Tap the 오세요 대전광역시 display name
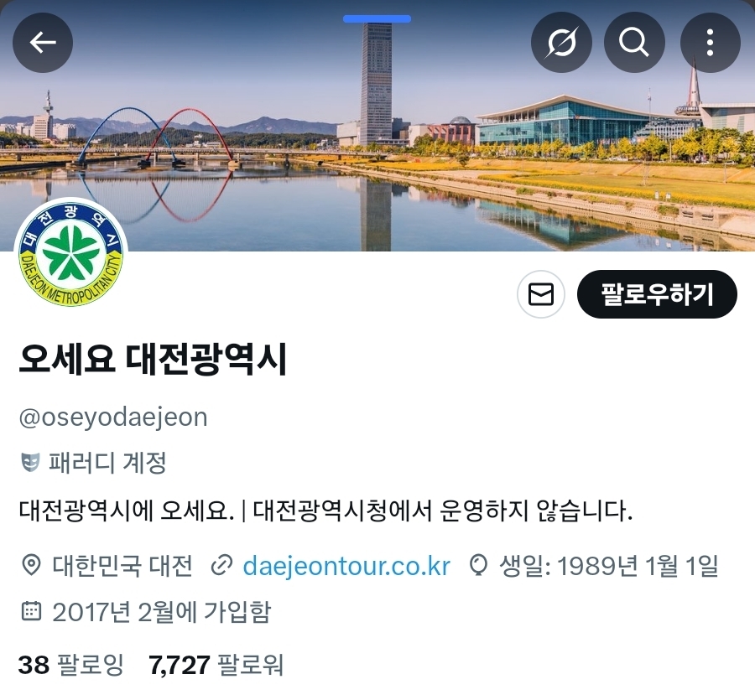Image resolution: width=755 pixels, height=700 pixels. point(154,359)
